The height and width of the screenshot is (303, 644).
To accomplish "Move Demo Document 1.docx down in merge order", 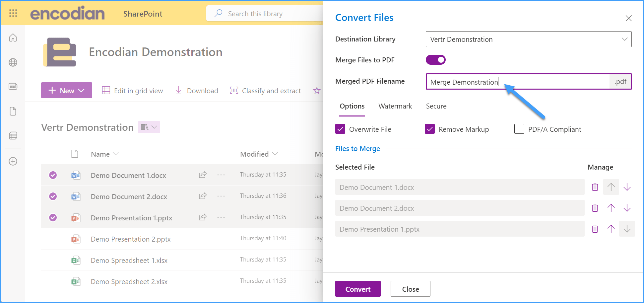I will (x=627, y=187).
